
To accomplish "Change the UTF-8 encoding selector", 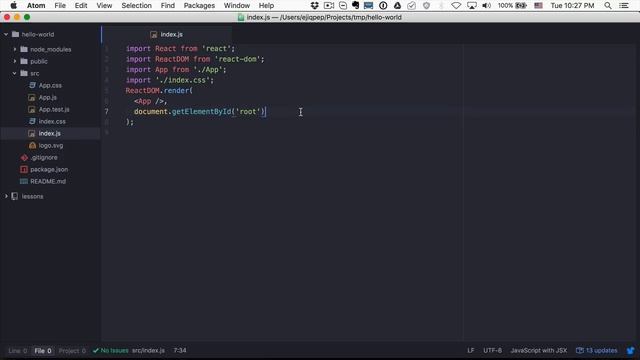I will pos(492,351).
